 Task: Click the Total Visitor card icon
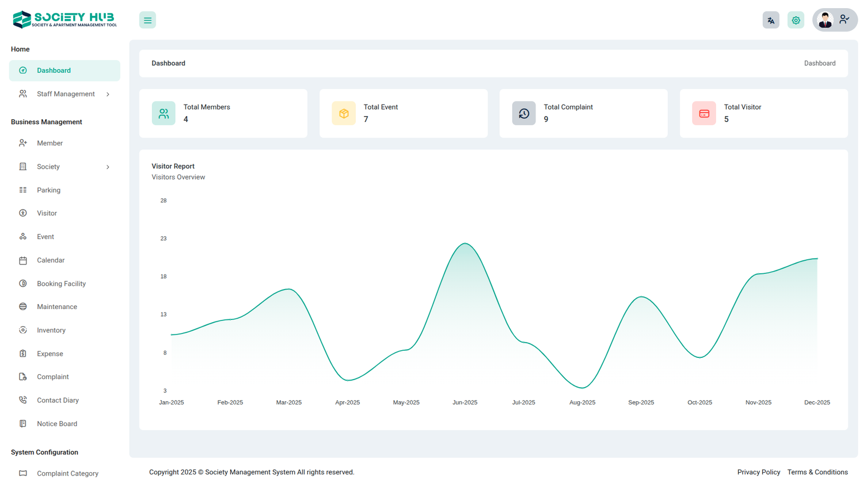[x=704, y=113]
